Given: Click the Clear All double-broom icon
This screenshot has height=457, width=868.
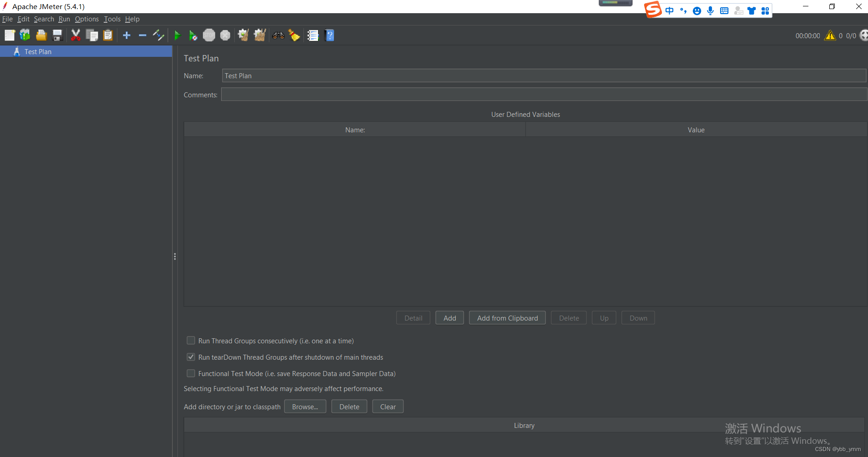Looking at the screenshot, I should click(x=260, y=35).
